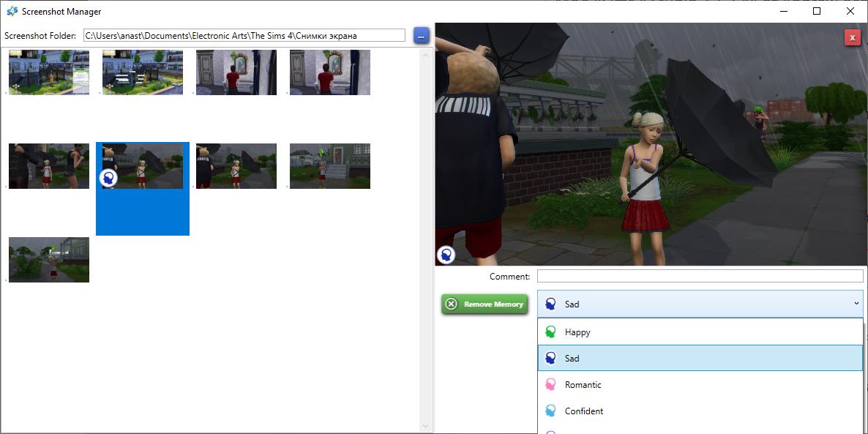This screenshot has height=434, width=868.
Task: Click the green Happy emotion icon
Action: tap(551, 332)
